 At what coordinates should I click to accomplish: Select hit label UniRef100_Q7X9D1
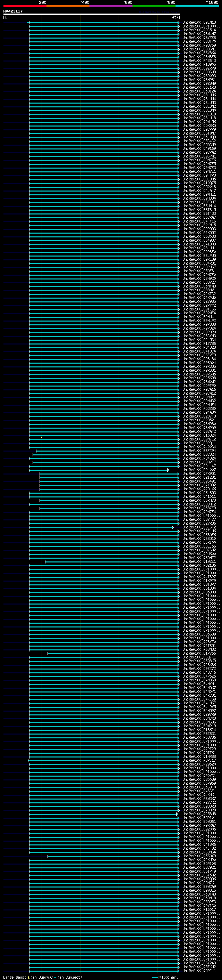click(x=199, y=473)
